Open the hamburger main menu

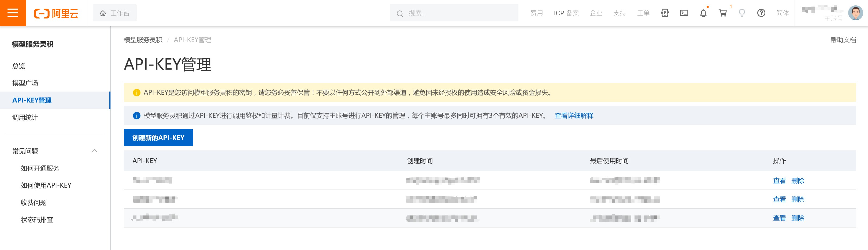(13, 13)
